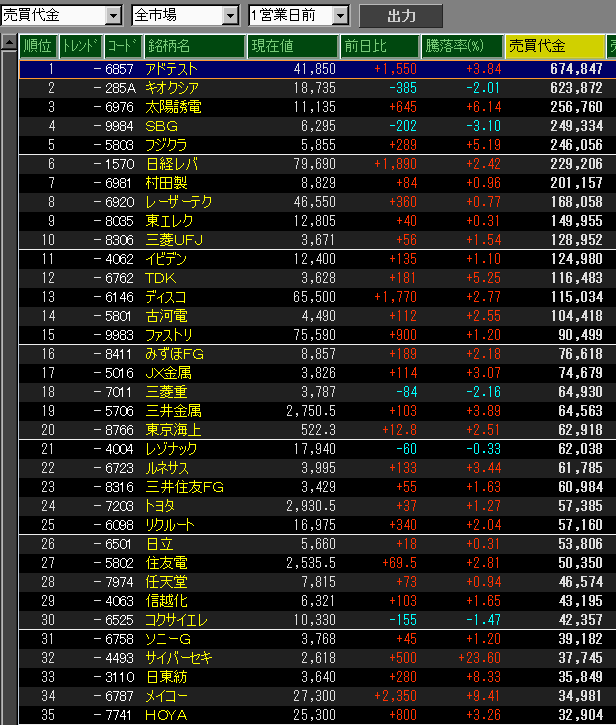Click code 9984 cell
Image resolution: width=616 pixels, height=725 pixels.
[x=119, y=126]
